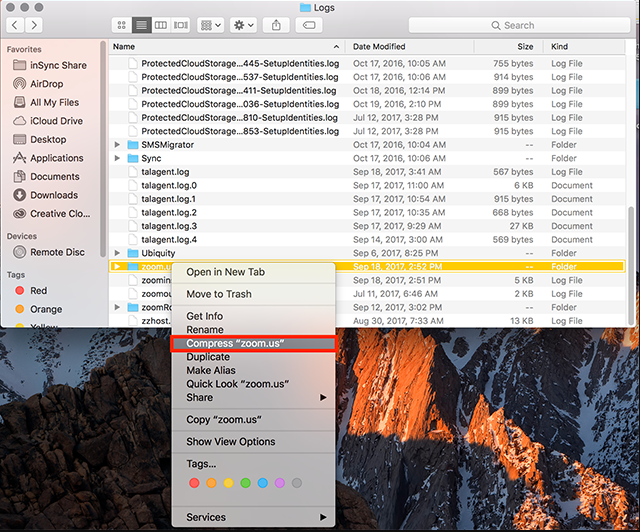Open the Services submenu
640x532 pixels.
click(x=253, y=517)
